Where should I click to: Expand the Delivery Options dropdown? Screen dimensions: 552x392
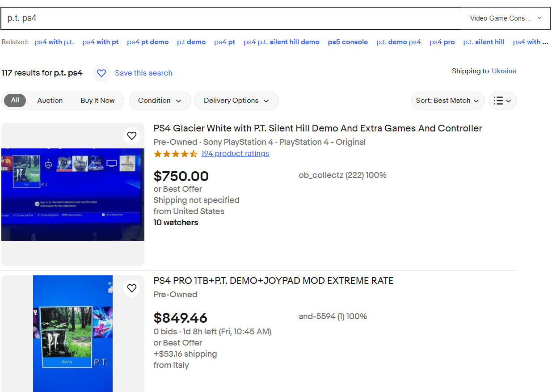[x=236, y=101]
